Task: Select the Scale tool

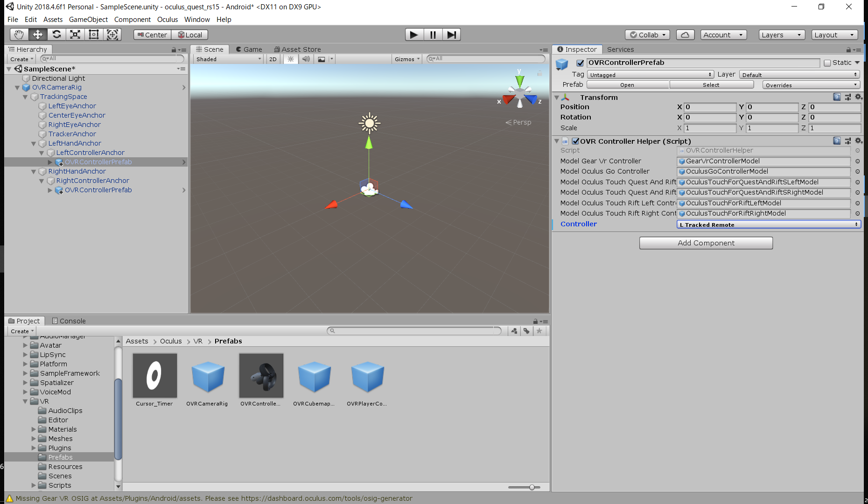Action: [x=75, y=35]
